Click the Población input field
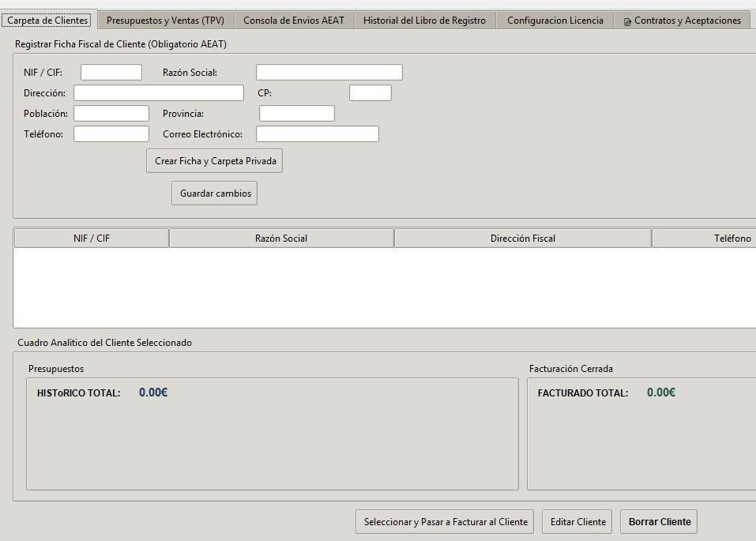The height and width of the screenshot is (541, 756). [111, 113]
